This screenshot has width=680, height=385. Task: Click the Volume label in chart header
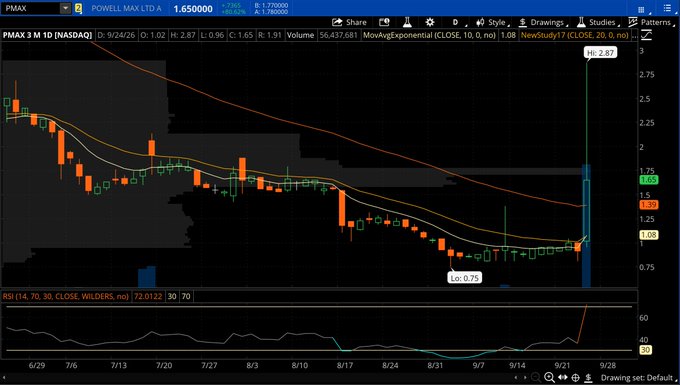(300, 35)
